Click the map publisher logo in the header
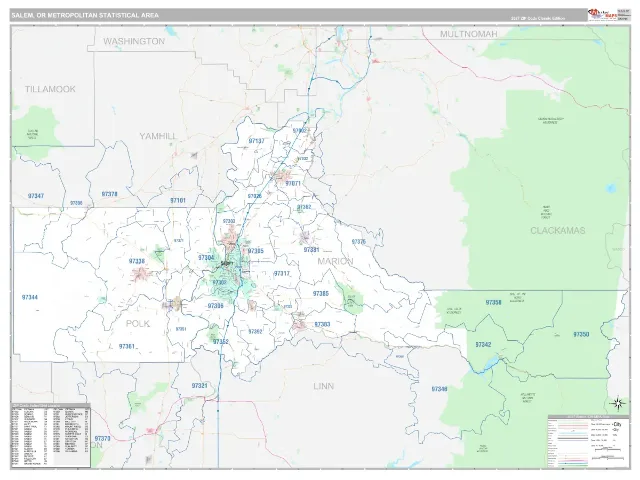This screenshot has height=480, width=640. point(602,15)
